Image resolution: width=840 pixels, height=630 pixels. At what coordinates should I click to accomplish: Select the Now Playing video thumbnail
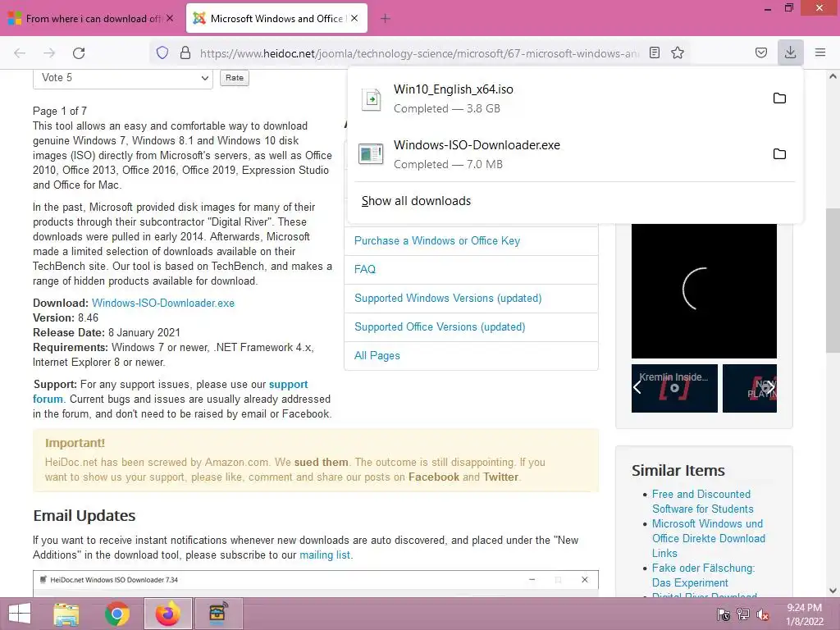point(750,388)
